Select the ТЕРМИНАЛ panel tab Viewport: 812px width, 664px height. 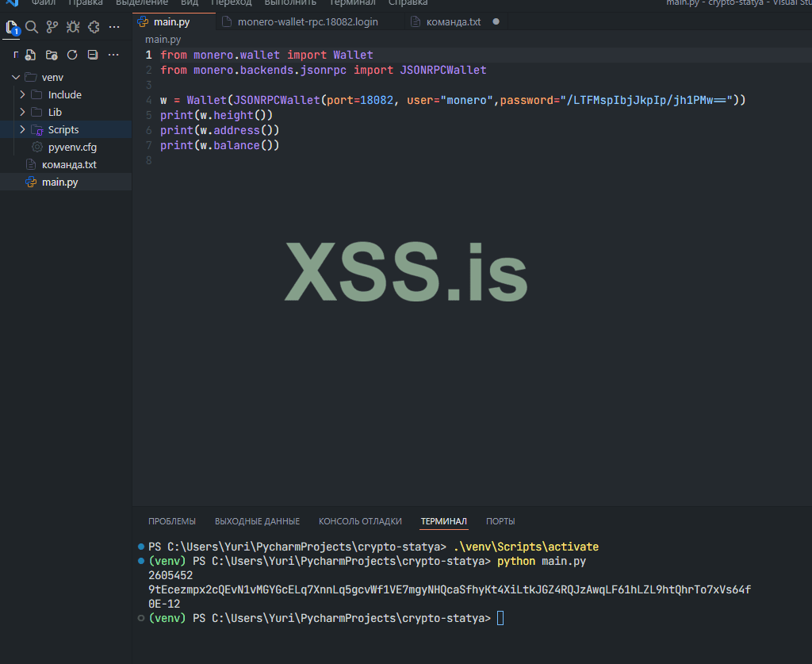coord(444,521)
